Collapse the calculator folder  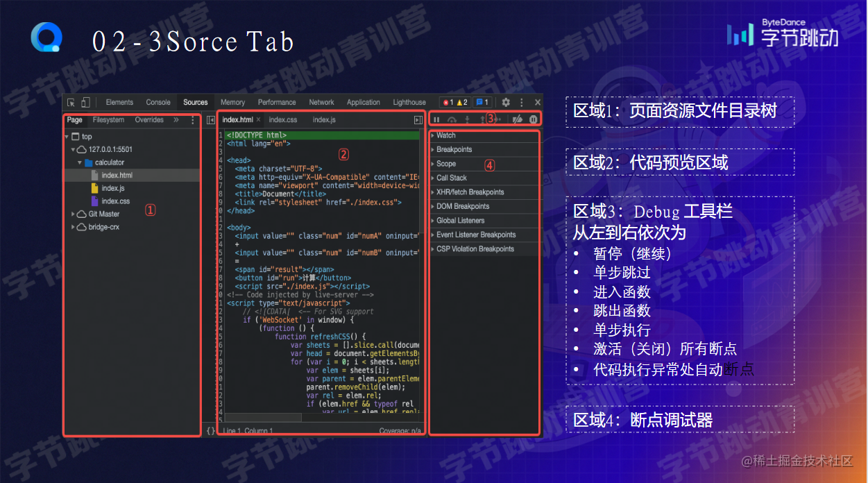(80, 162)
